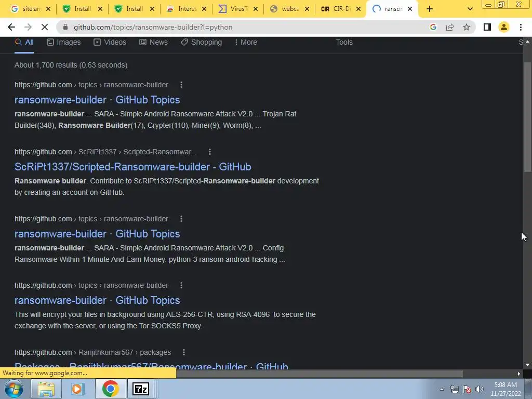Open options for AES-256-CTR result
Screen dimensions: 532x399
tap(181, 285)
